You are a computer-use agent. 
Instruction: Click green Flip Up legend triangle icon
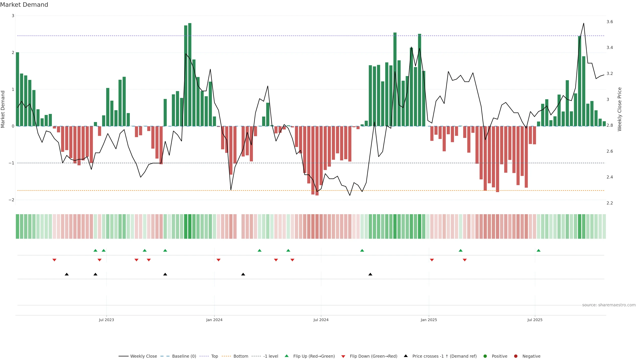click(x=287, y=356)
